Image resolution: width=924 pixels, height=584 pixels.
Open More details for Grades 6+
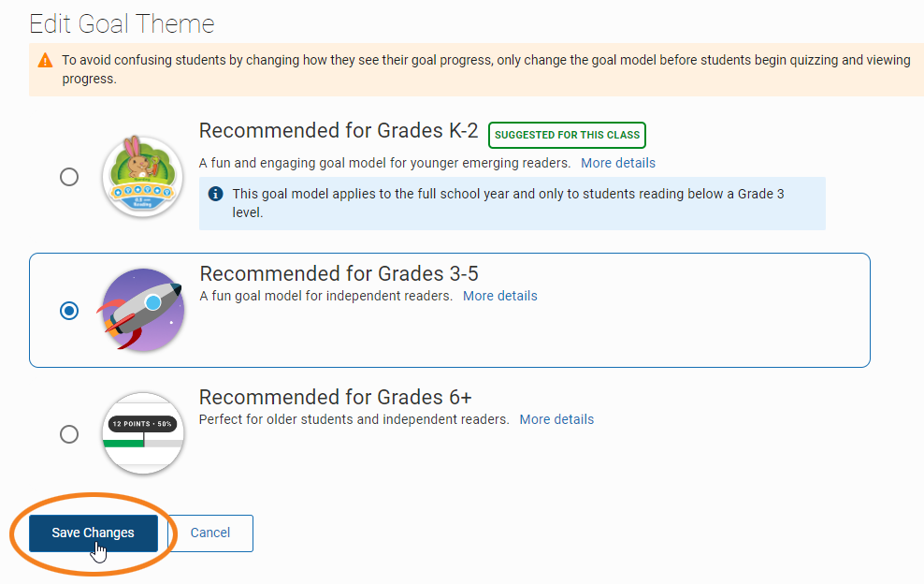click(556, 419)
